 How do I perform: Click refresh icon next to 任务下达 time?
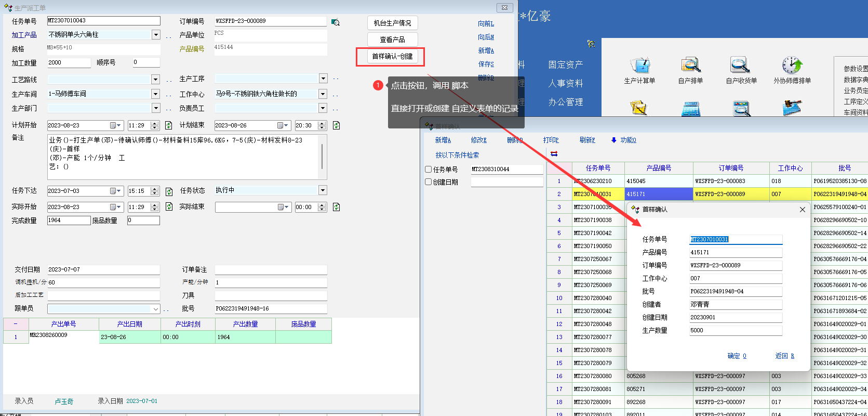pos(169,191)
